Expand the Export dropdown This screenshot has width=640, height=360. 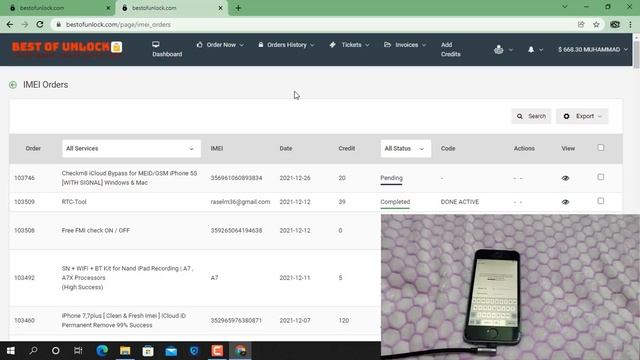pos(582,116)
